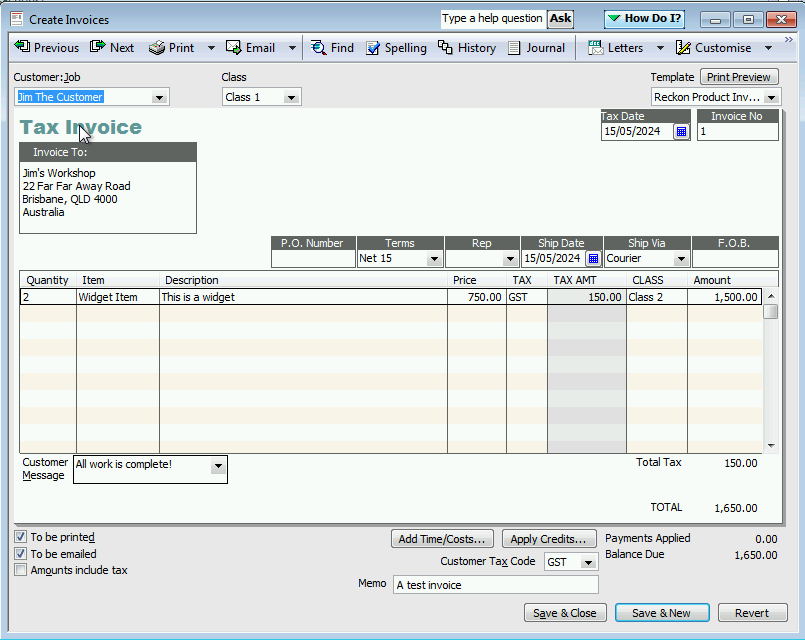The image size is (805, 640).
Task: Expand the Letters options arrow
Action: pyautogui.click(x=660, y=48)
